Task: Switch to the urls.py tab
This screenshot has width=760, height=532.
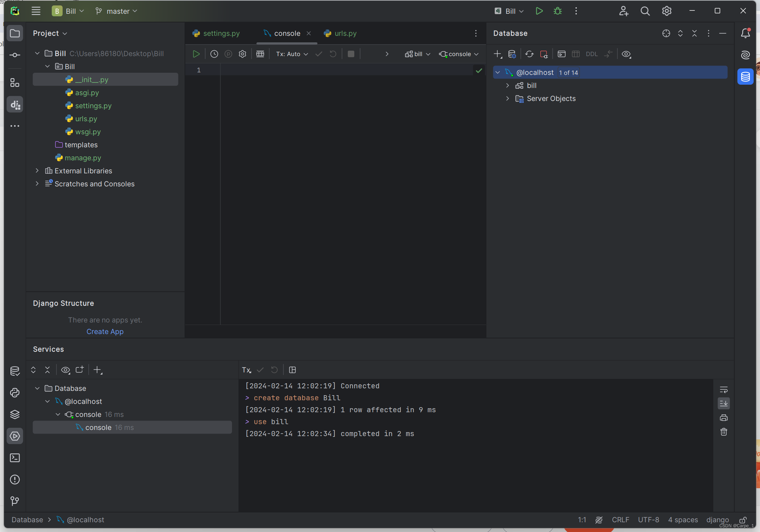Action: pos(345,33)
